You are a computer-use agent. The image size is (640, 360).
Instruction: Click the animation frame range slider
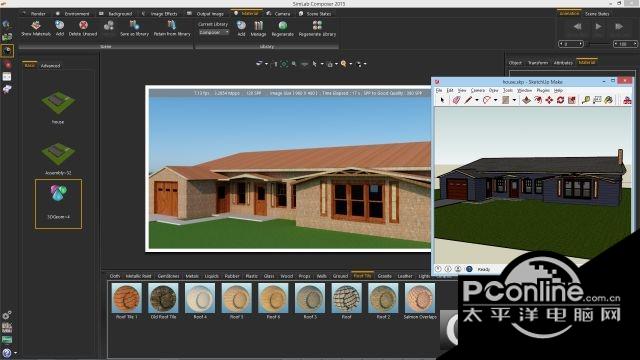(x=598, y=44)
